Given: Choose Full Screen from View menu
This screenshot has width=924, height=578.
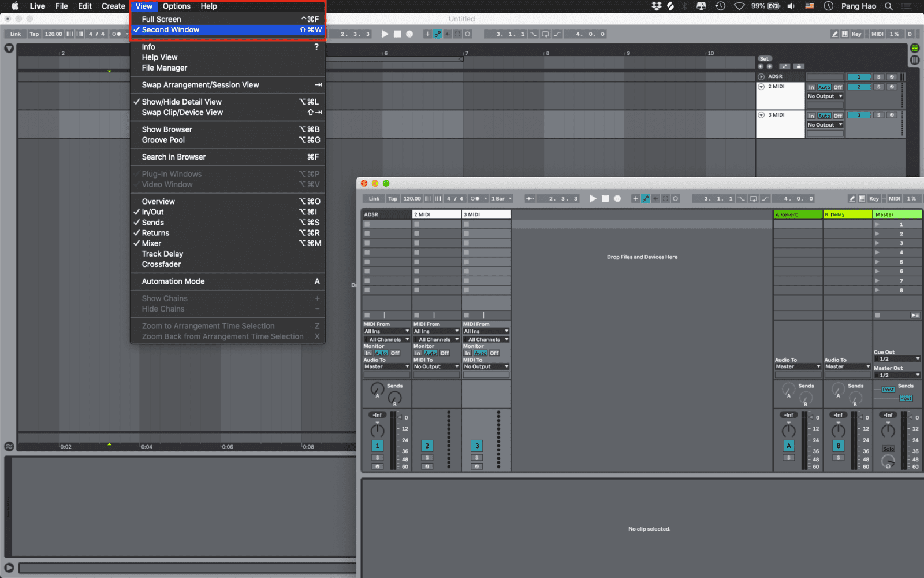Looking at the screenshot, I should point(228,19).
